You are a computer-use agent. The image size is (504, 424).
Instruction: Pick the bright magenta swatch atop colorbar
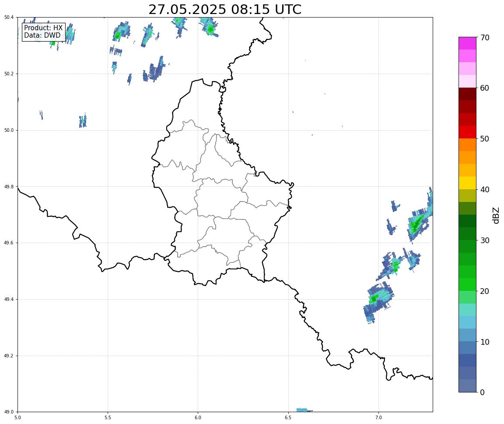[467, 43]
